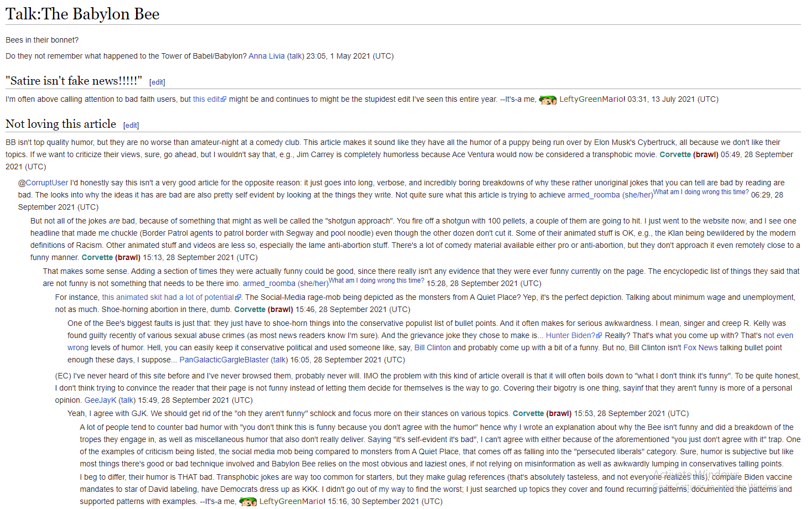Open Anna Livia's user page

coord(267,56)
